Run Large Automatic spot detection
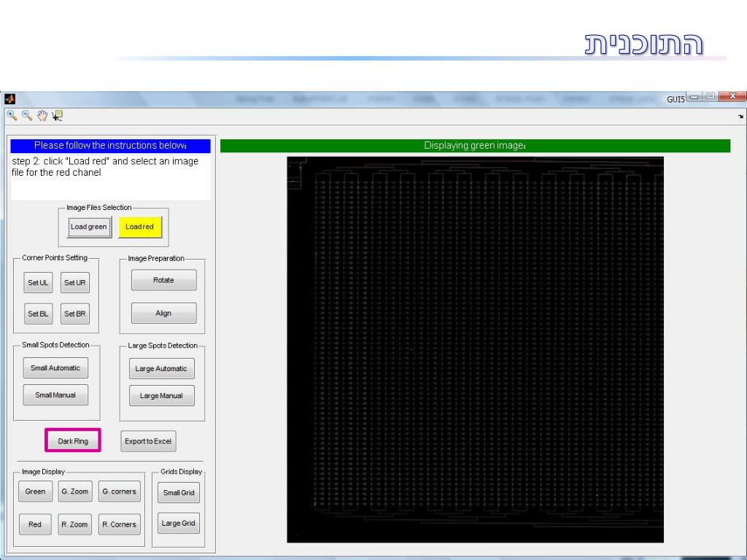747x560 pixels. pos(161,368)
